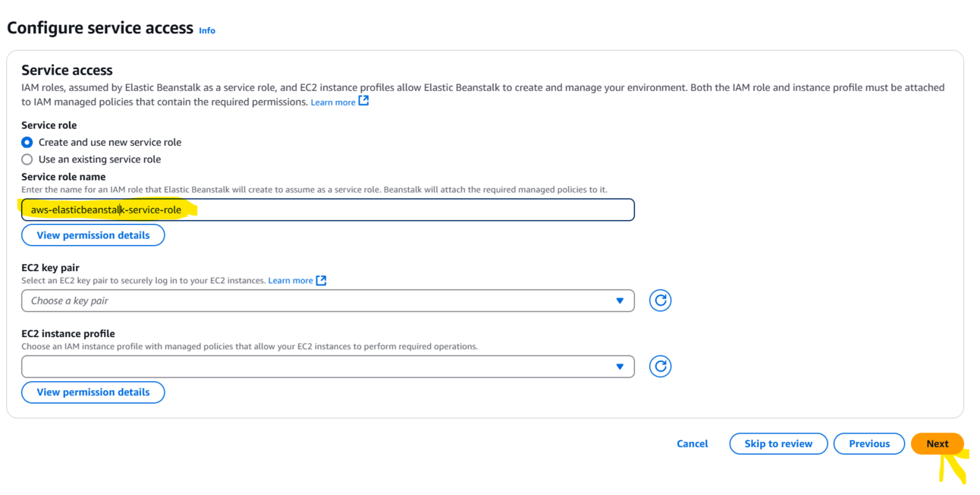
Task: Click the orange Next button
Action: click(938, 444)
